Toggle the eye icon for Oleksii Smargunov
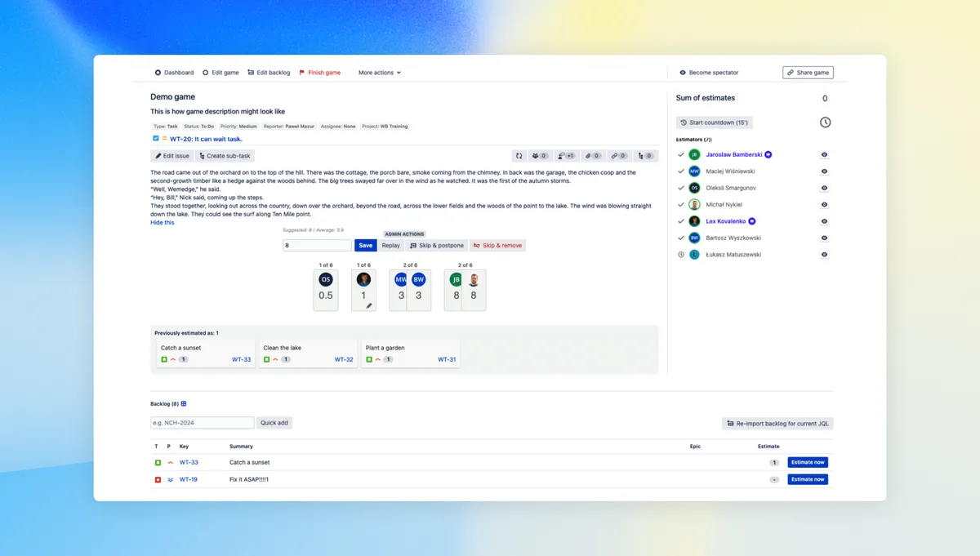Screen dimensions: 980x556 (x=824, y=188)
